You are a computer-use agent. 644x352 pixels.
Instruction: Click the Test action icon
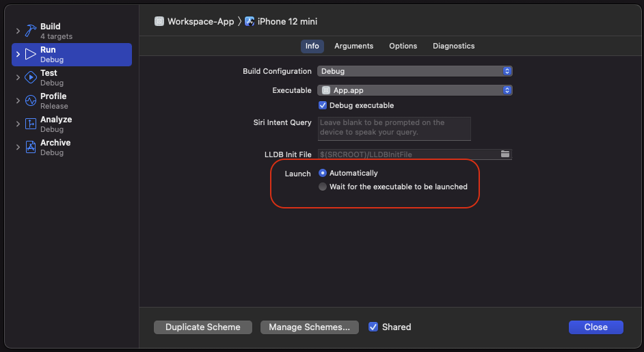31,77
